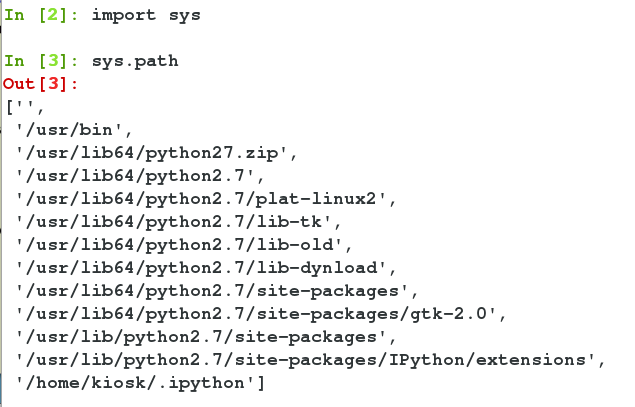Click the 'import sys' command text
This screenshot has height=407, width=635.
click(146, 15)
